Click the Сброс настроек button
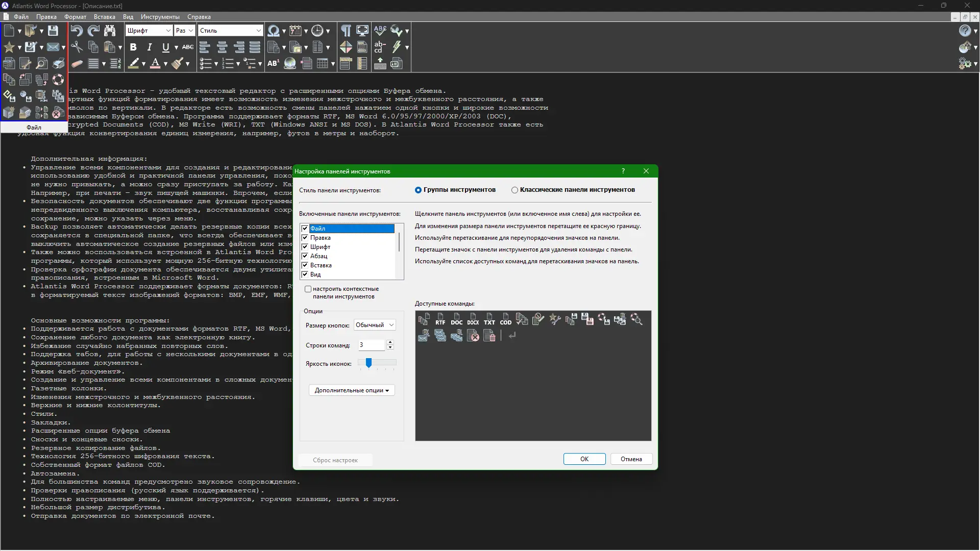 335,460
